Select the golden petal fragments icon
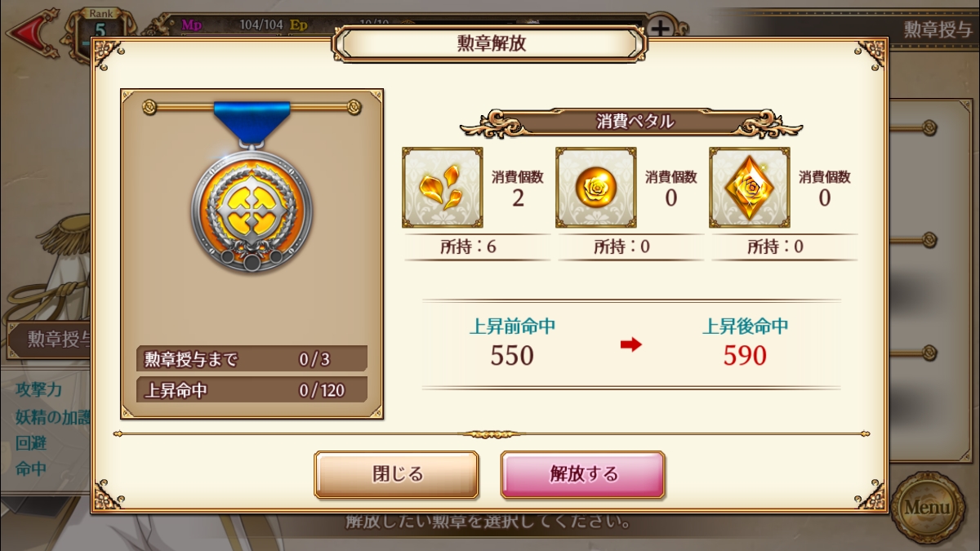 click(x=443, y=188)
